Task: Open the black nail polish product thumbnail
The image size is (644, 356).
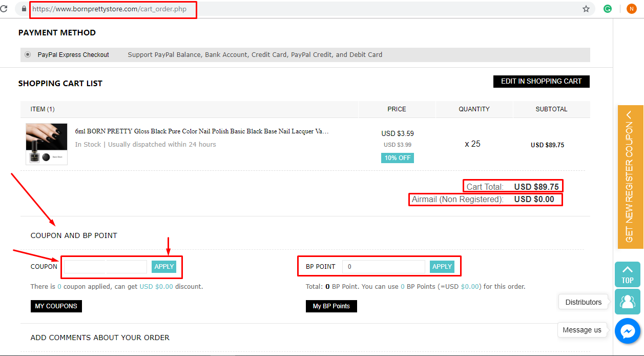Action: click(47, 144)
